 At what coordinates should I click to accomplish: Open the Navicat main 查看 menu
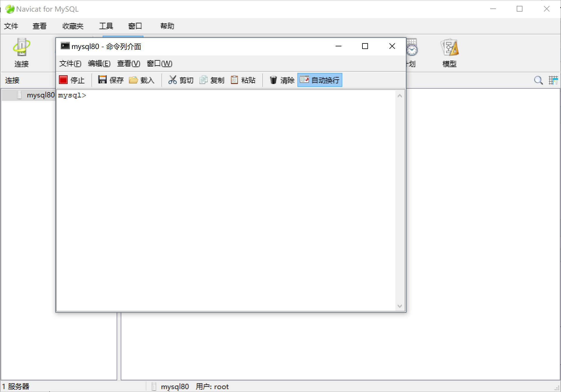click(40, 26)
